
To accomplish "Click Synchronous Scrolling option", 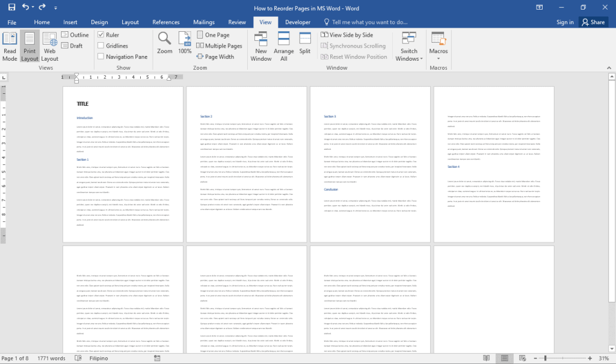I will click(353, 46).
